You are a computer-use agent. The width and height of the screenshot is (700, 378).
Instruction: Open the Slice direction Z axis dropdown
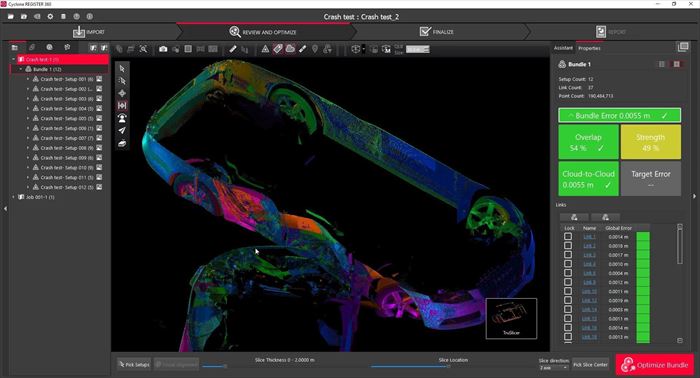coord(553,368)
